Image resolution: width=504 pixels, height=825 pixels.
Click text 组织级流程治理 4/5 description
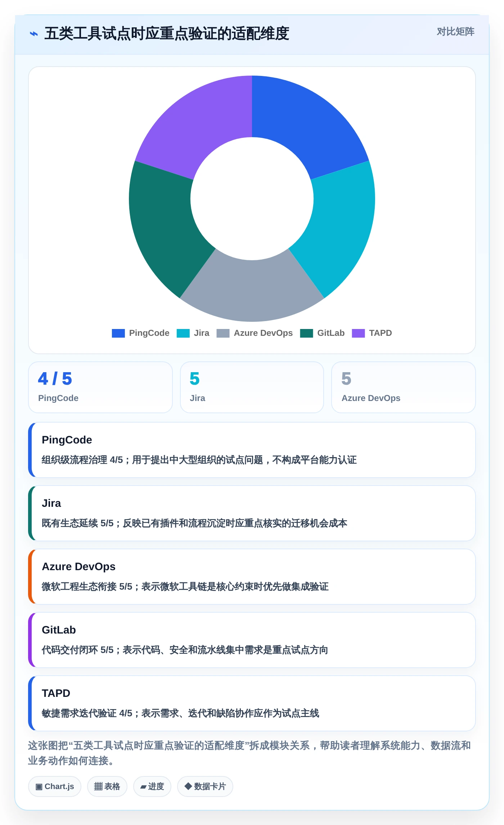(x=199, y=460)
